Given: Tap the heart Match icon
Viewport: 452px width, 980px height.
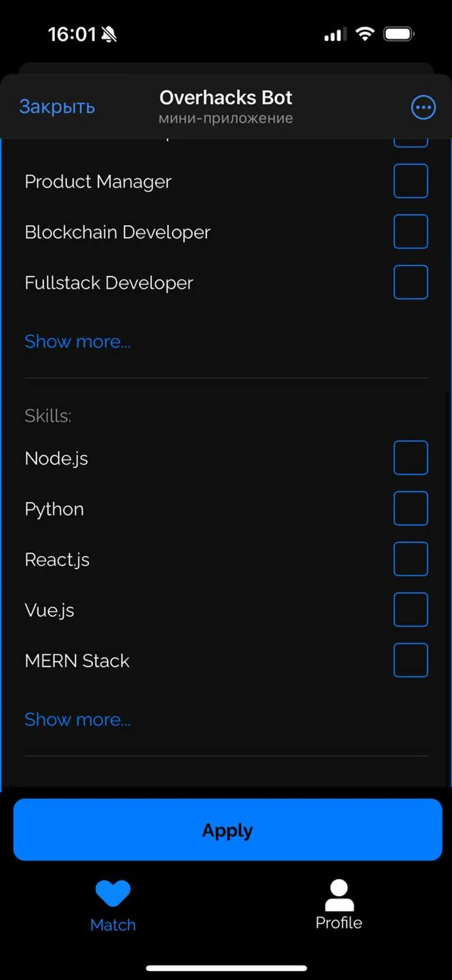Looking at the screenshot, I should pos(113,892).
